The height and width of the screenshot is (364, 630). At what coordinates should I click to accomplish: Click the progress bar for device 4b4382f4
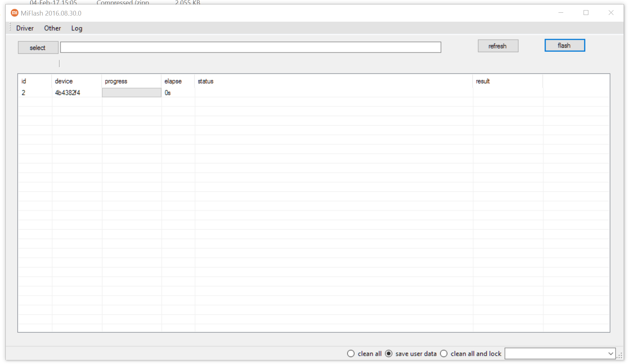[x=132, y=93]
